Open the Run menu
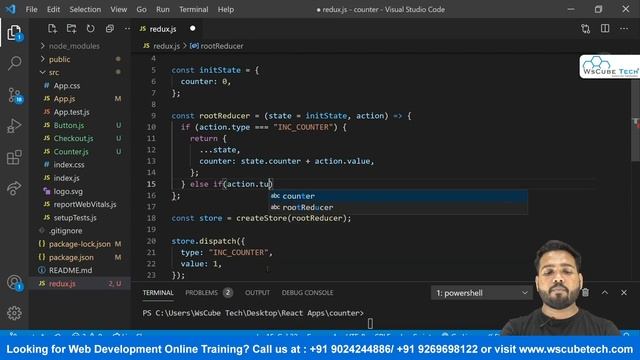Image resolution: width=640 pixels, height=360 pixels. (162, 9)
